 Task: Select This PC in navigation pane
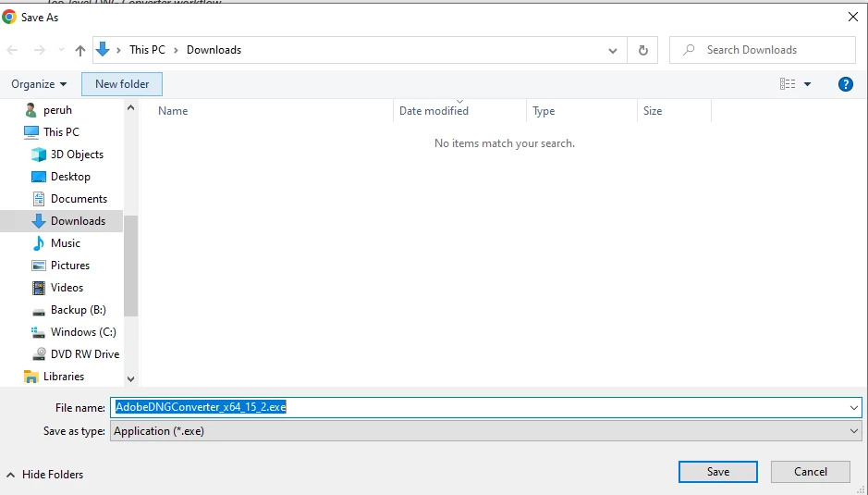tap(61, 132)
